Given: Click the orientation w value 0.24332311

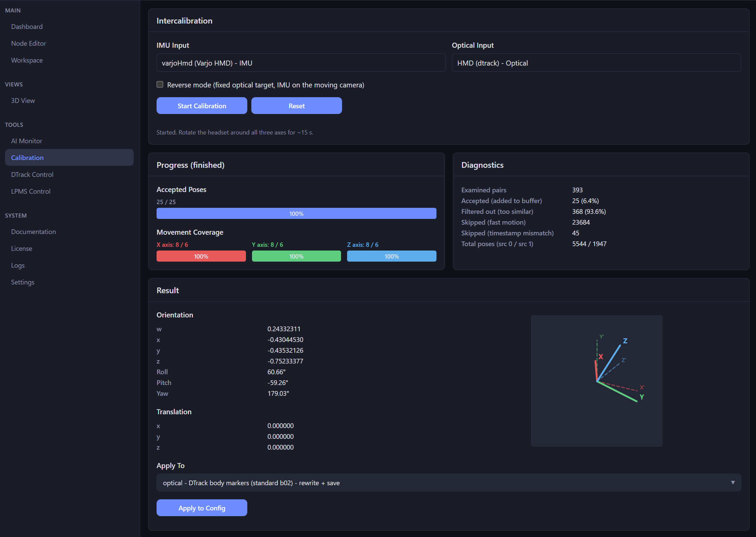Looking at the screenshot, I should pos(284,329).
